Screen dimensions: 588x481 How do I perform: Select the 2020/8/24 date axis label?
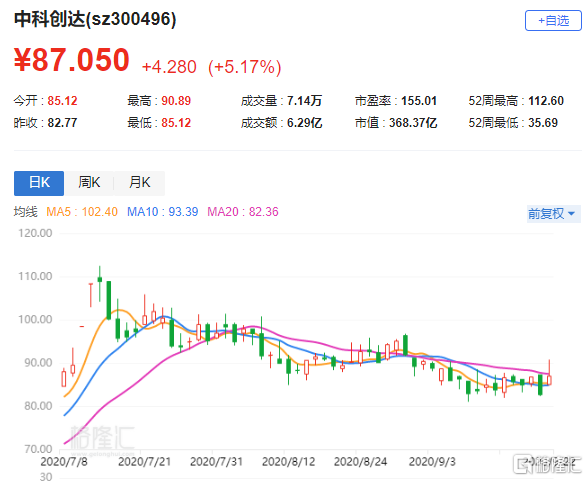click(x=360, y=462)
